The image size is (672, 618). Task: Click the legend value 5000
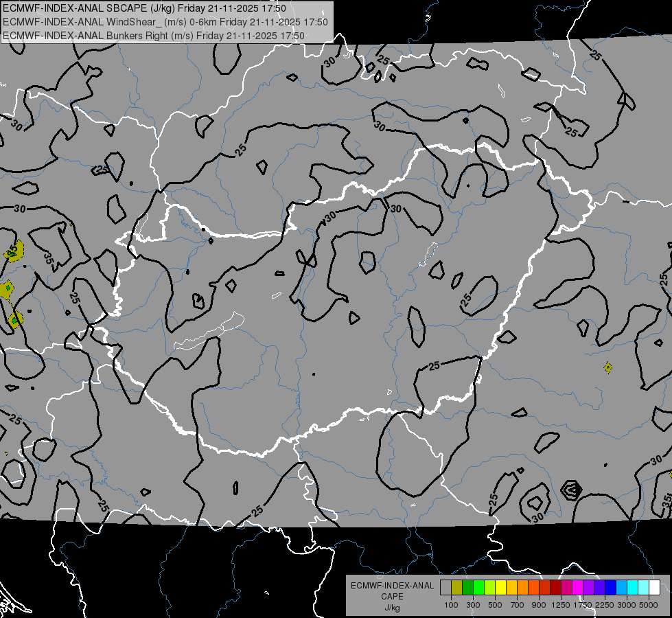point(649,605)
